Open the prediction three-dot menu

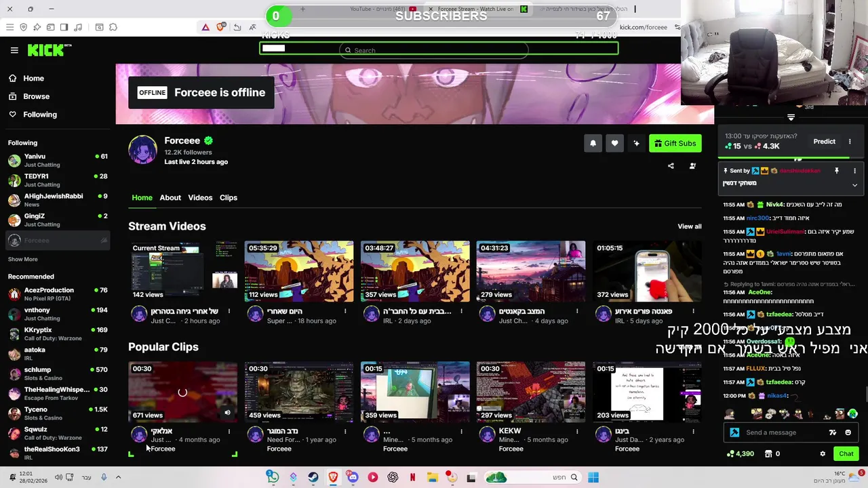(850, 142)
